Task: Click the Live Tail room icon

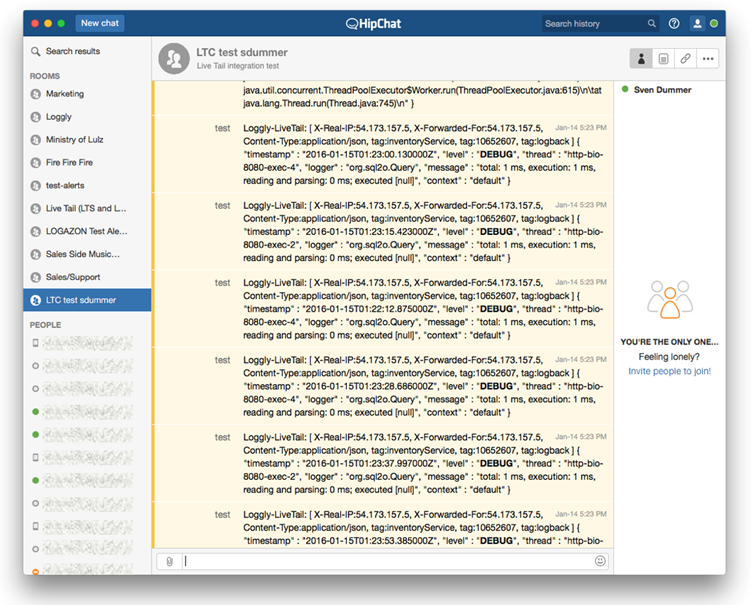Action: tap(35, 208)
